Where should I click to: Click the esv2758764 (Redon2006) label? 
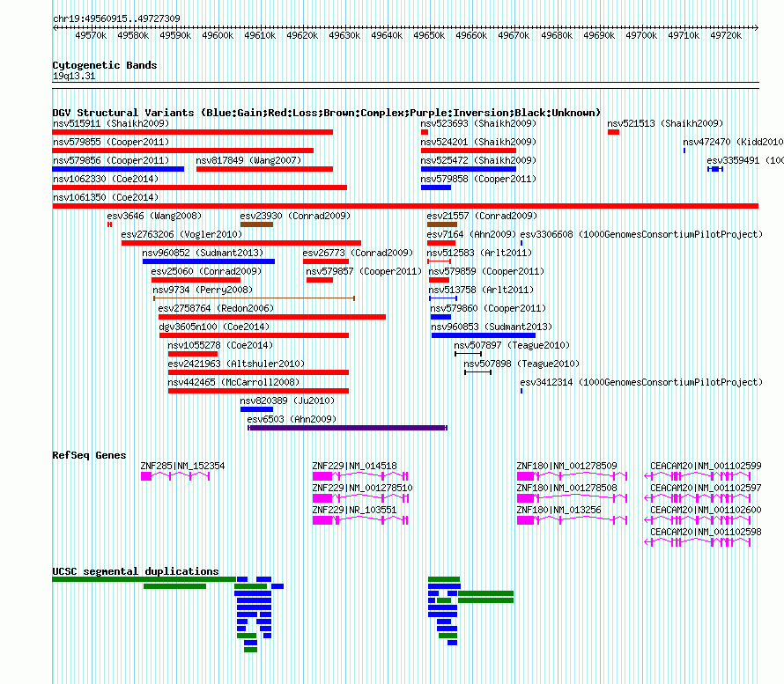216,308
